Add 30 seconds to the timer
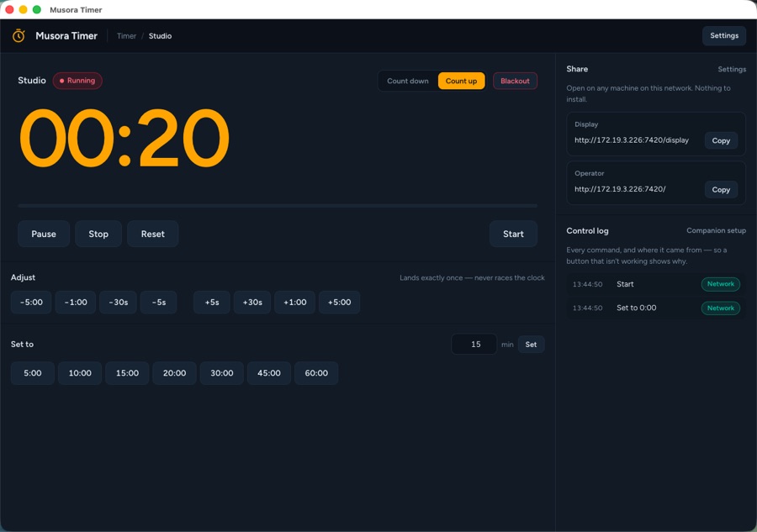 pos(252,303)
